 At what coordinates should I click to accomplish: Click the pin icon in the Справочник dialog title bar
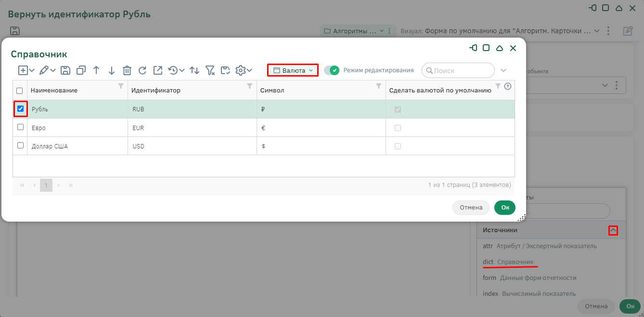point(474,48)
